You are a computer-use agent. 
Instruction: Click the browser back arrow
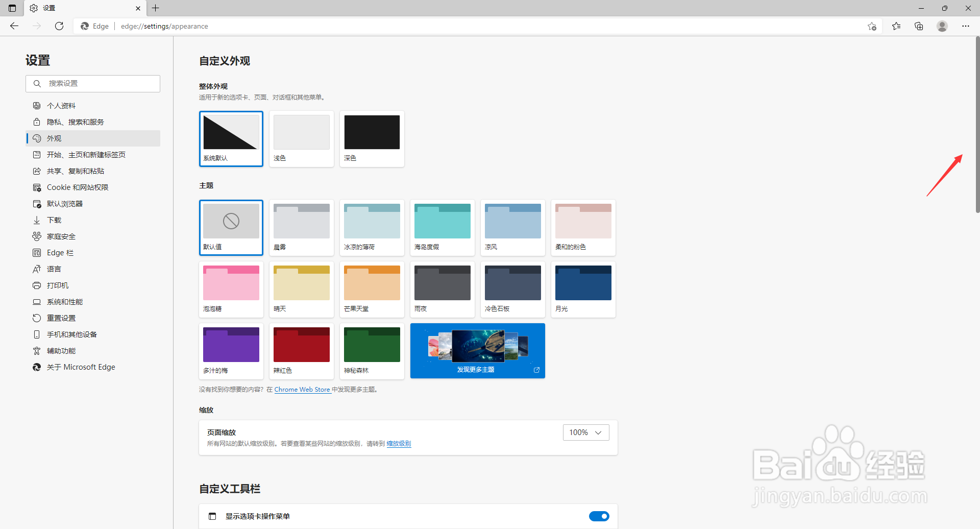point(14,26)
